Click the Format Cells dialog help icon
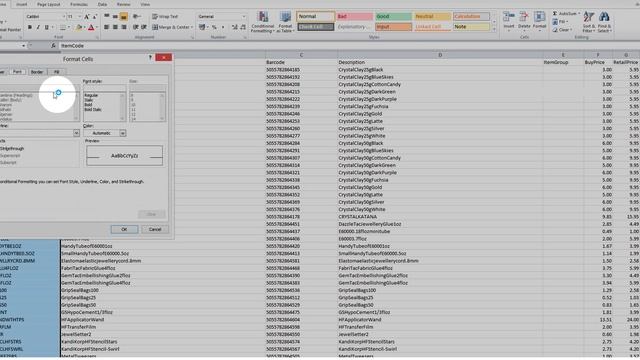The width and height of the screenshot is (640, 360). click(x=150, y=58)
